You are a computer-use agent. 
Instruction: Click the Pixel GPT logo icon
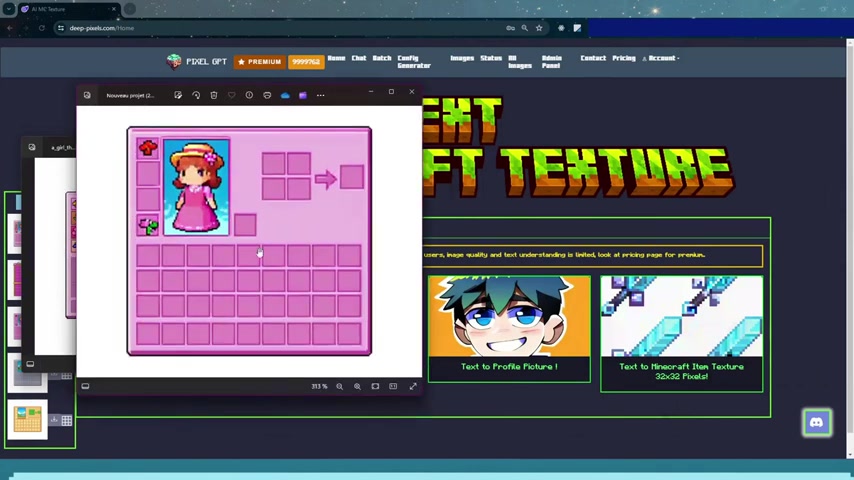coord(174,62)
